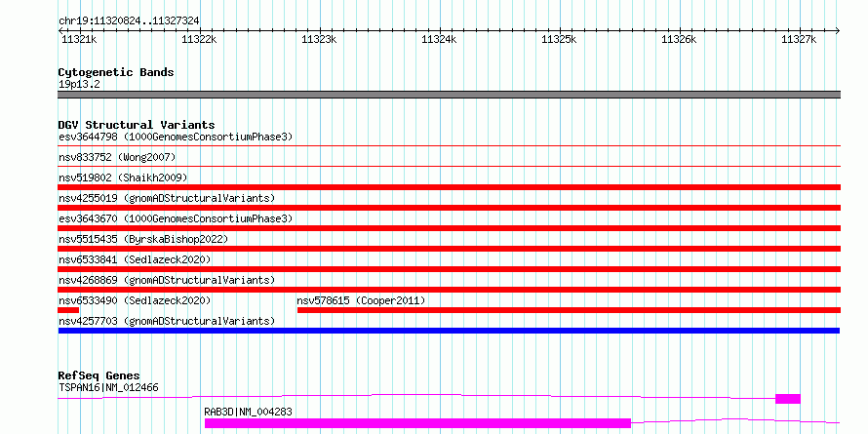The image size is (868, 434).
Task: Select the red bar under nsv519802 (Shaikh2009)
Action: click(x=449, y=187)
